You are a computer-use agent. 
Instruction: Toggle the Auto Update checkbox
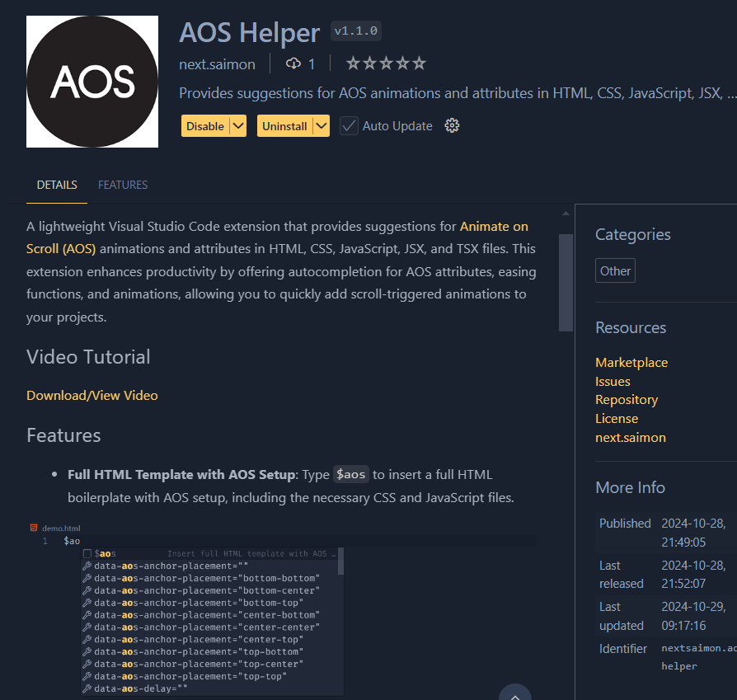pyautogui.click(x=350, y=126)
